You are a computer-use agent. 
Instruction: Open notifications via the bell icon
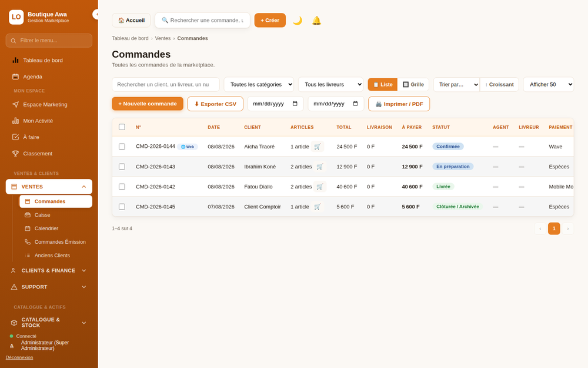pos(316,20)
